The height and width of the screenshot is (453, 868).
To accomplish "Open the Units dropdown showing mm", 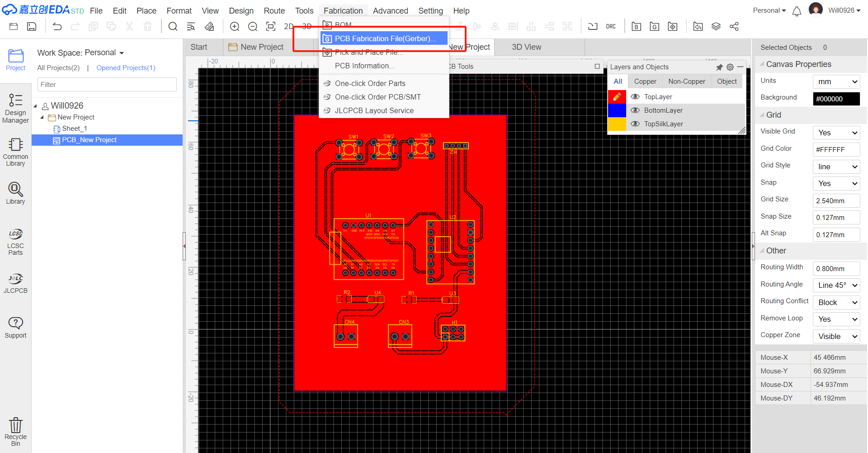I will coord(836,82).
